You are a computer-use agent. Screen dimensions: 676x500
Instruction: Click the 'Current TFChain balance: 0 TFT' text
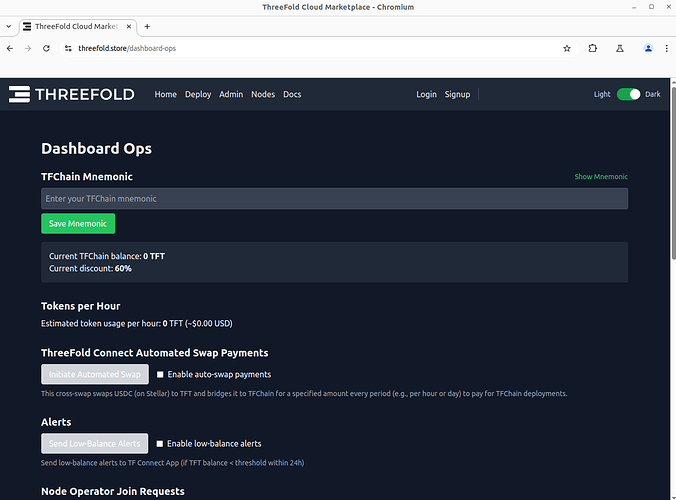[x=107, y=256]
